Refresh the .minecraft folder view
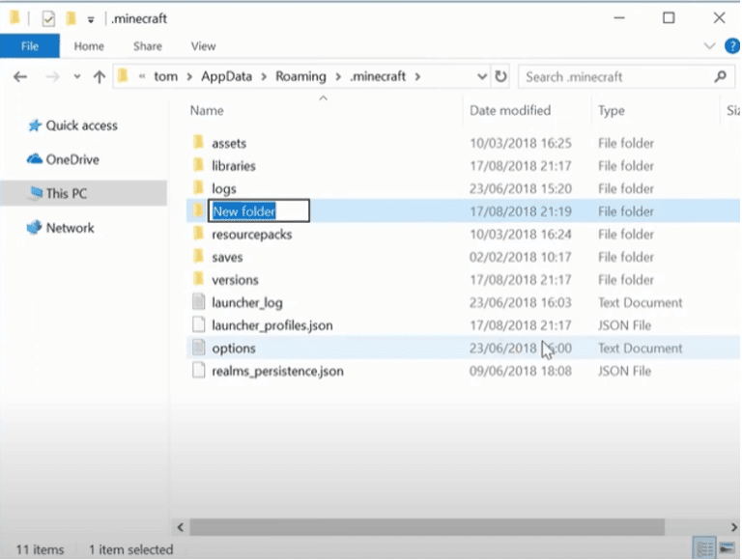742x560 pixels. click(x=500, y=76)
